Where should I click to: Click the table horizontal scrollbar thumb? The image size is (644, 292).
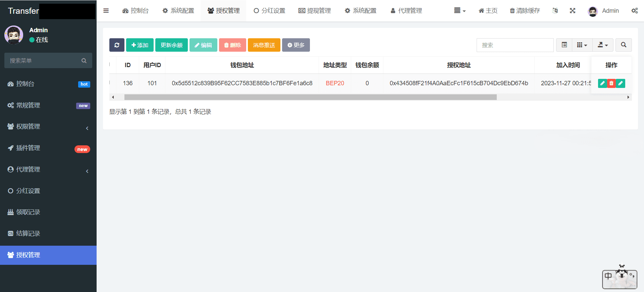310,97
